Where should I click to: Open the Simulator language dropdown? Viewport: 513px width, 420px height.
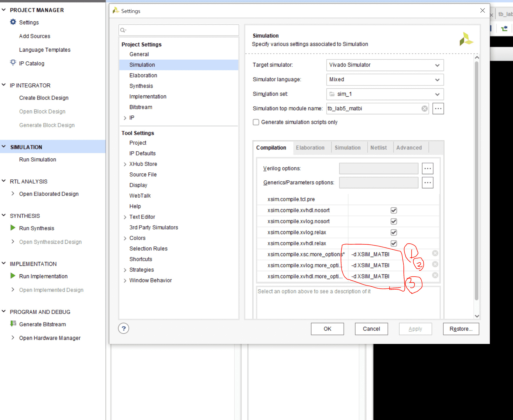pos(385,80)
